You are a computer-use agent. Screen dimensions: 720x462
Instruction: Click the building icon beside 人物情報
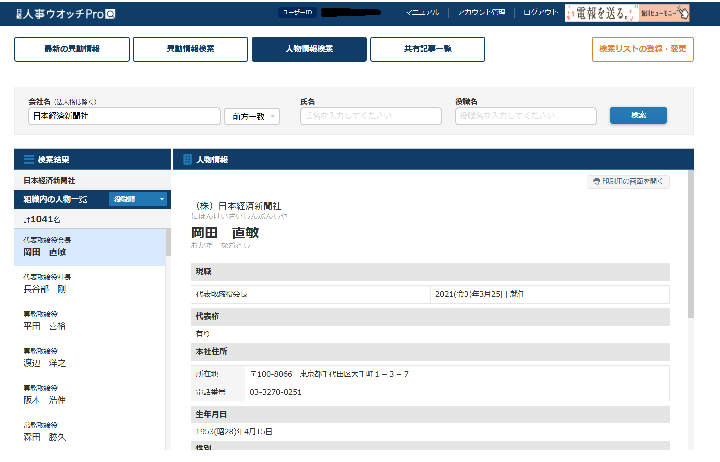pyautogui.click(x=187, y=159)
